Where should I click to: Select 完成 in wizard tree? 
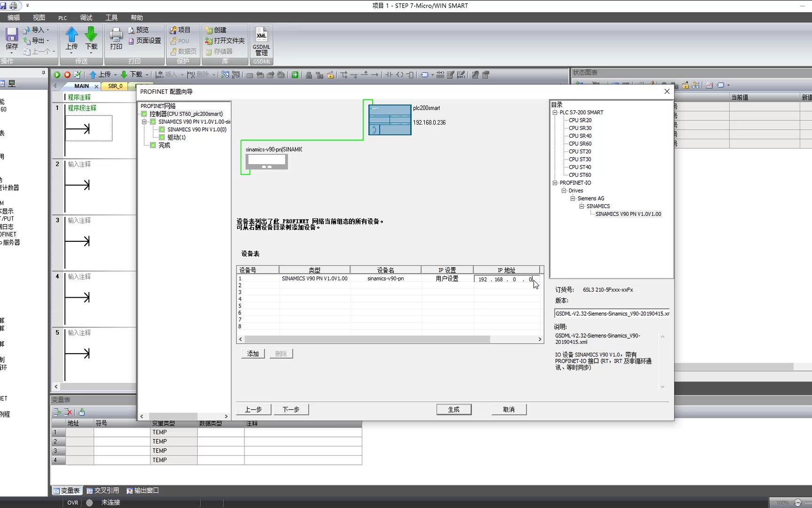tap(164, 145)
